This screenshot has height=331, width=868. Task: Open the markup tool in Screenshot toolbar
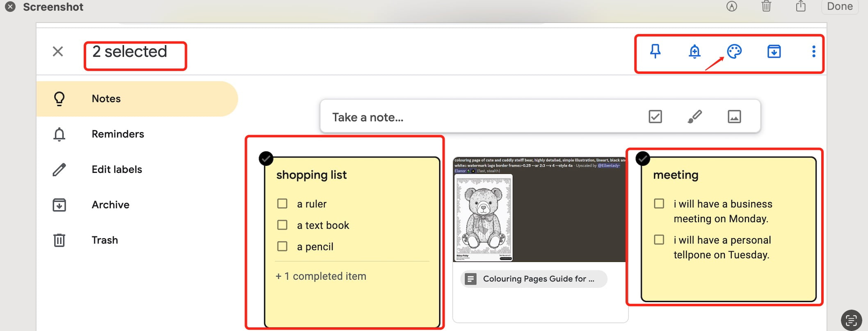[732, 6]
